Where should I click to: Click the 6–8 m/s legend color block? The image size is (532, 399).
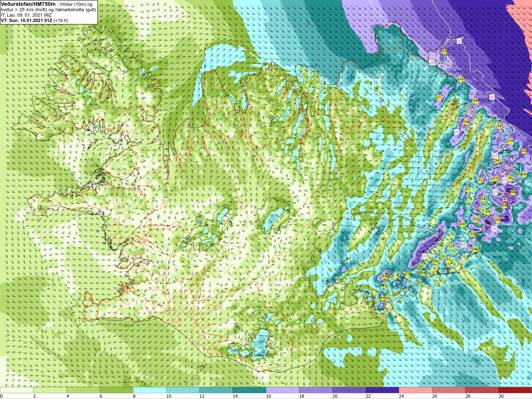point(116,390)
